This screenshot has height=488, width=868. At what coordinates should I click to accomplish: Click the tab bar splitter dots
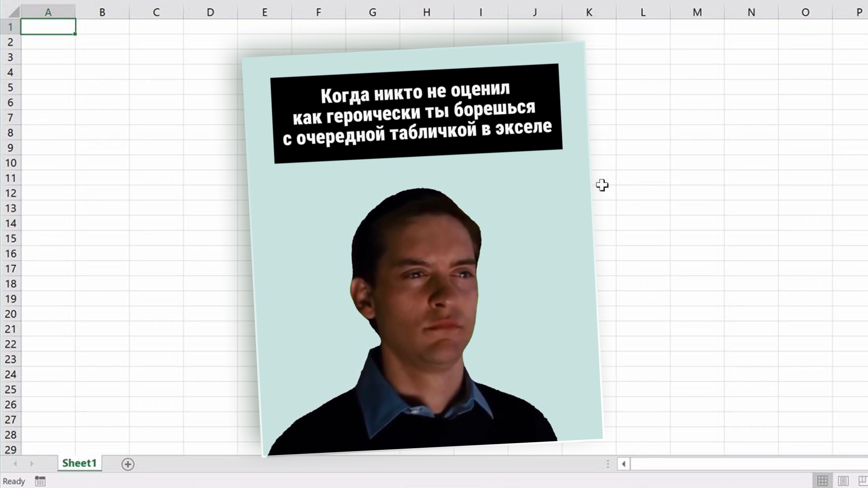point(608,464)
